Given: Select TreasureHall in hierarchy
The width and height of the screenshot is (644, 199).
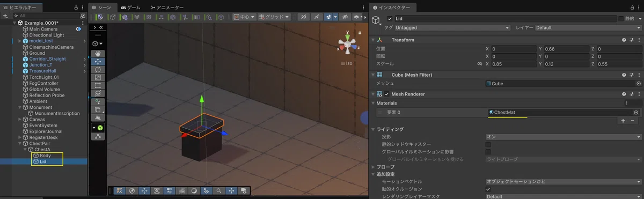Looking at the screenshot, I should click(x=42, y=71).
